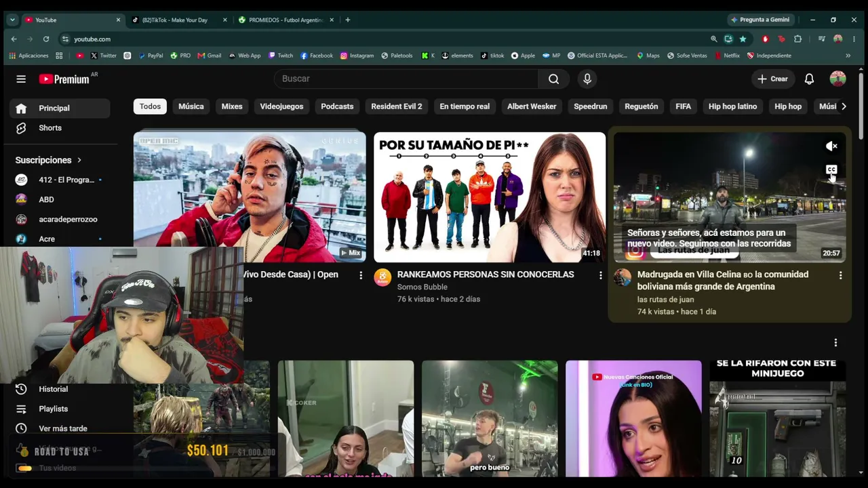Select the Videojuegos filter chip
Viewport: 868px width, 488px height.
point(281,106)
